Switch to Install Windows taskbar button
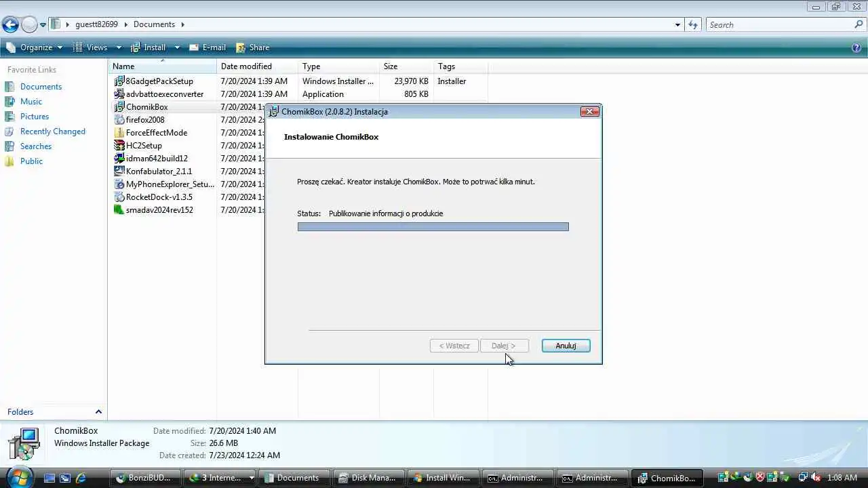868x488 pixels. click(442, 478)
